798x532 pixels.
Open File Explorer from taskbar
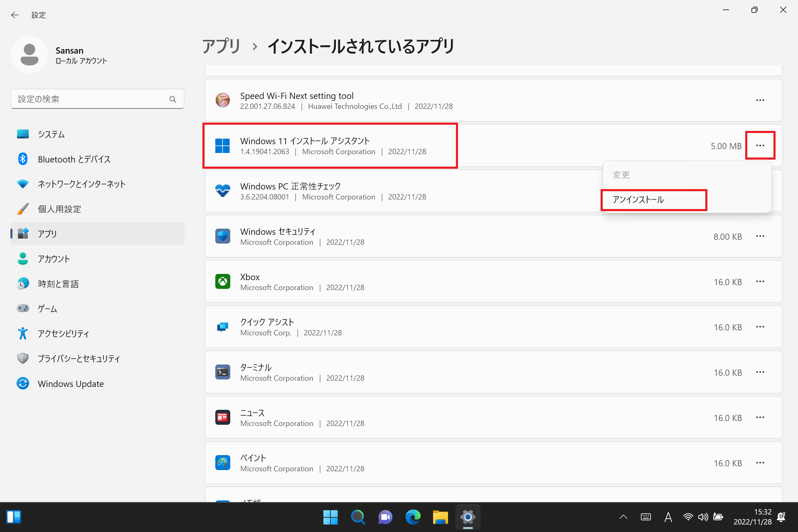click(440, 517)
